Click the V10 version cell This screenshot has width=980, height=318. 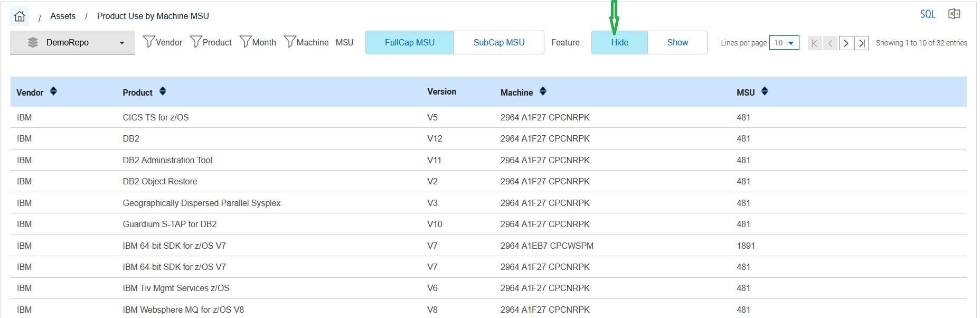tap(435, 224)
